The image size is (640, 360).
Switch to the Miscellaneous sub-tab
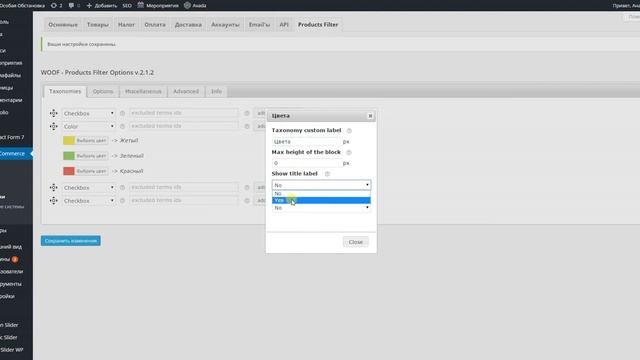tap(143, 91)
